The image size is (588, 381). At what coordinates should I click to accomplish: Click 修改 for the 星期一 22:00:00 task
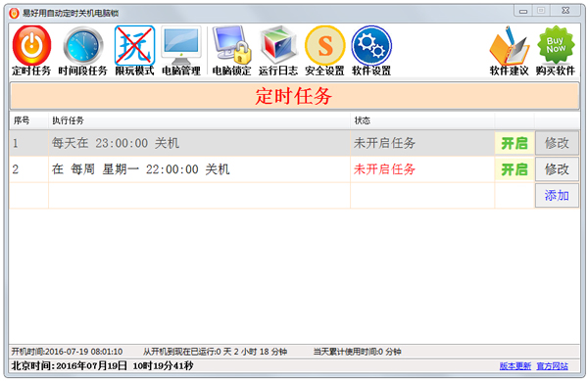[557, 169]
